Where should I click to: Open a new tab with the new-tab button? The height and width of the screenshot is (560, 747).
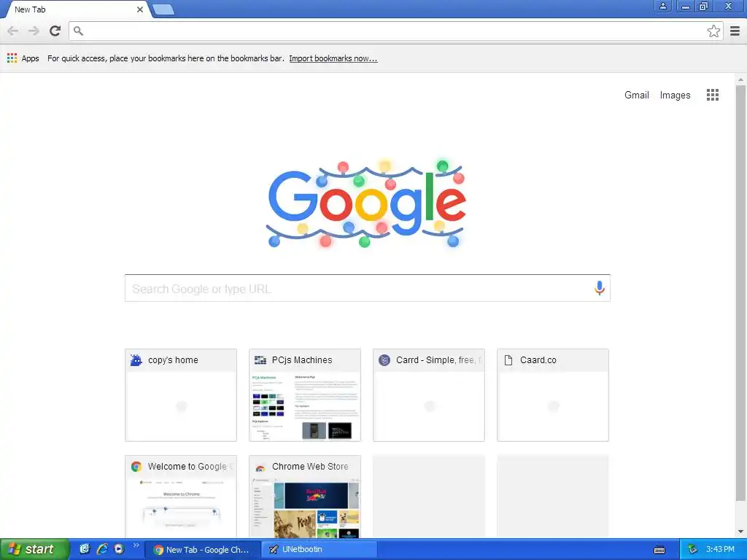point(163,9)
